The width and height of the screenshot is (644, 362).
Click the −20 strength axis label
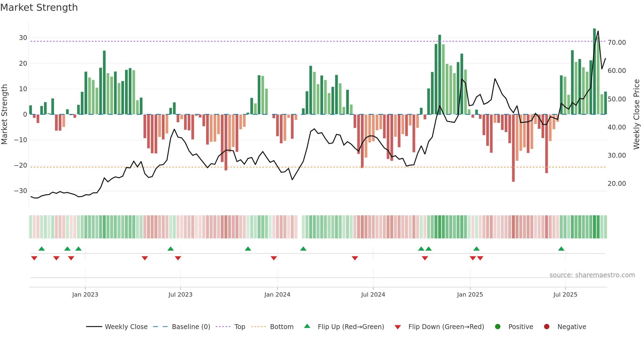21,165
